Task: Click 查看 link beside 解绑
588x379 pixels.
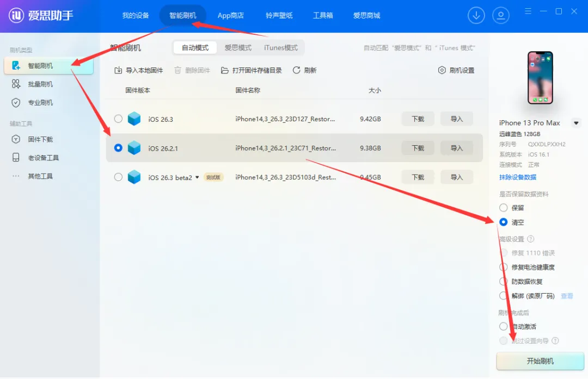Action: click(567, 296)
